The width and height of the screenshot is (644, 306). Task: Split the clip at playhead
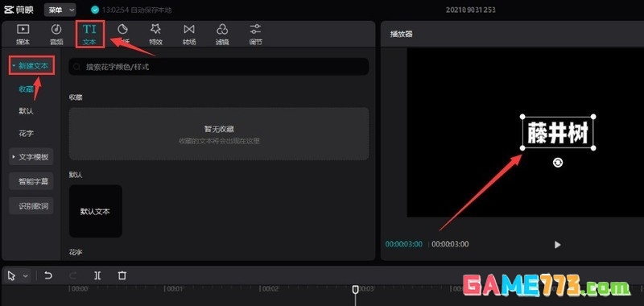pos(97,275)
